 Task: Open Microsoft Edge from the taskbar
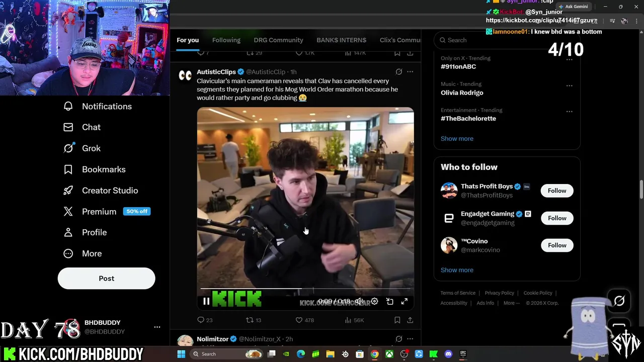(x=301, y=354)
